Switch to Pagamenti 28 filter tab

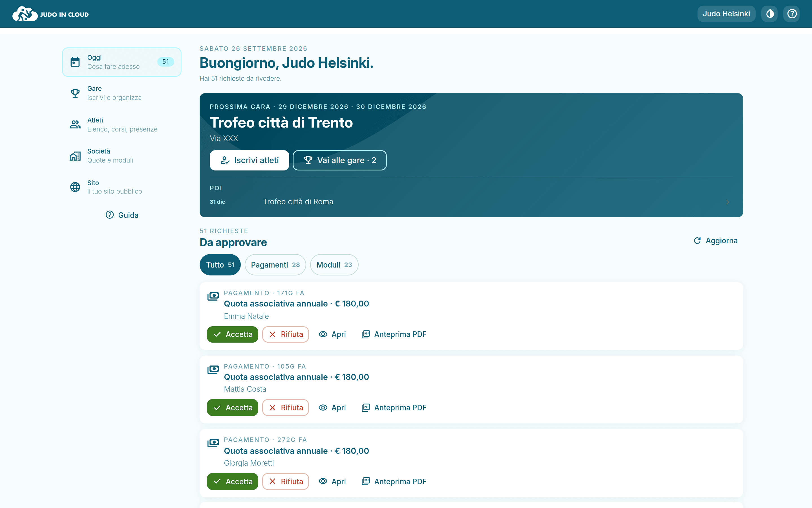point(275,265)
